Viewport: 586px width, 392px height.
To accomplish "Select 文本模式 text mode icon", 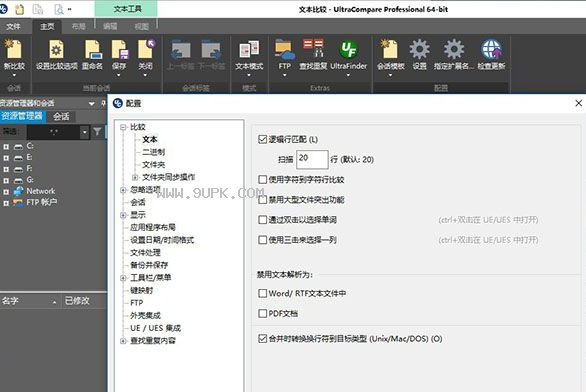I will pos(249,49).
